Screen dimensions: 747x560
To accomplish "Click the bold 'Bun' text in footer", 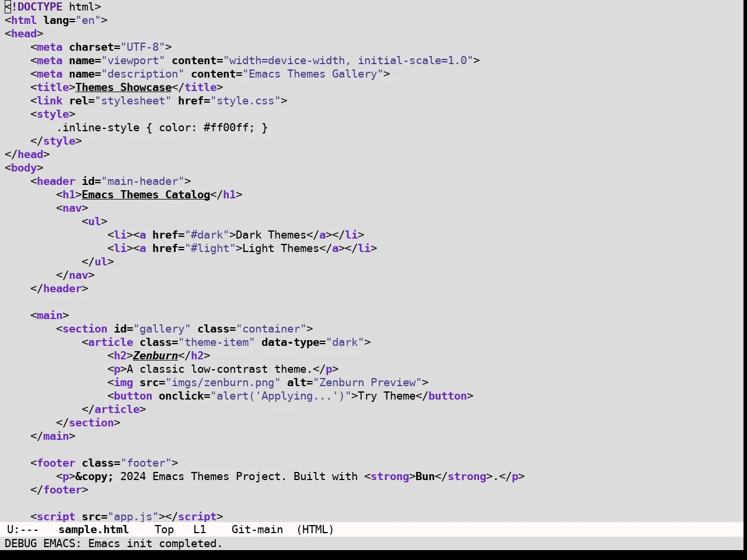I will coord(425,477).
